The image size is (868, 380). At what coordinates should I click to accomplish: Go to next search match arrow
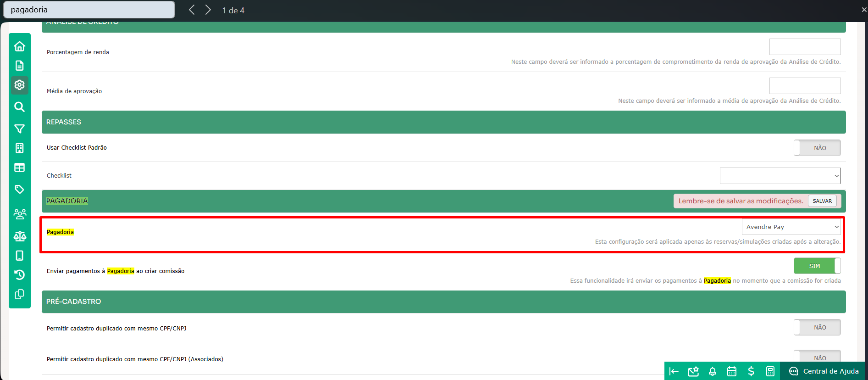(x=208, y=10)
